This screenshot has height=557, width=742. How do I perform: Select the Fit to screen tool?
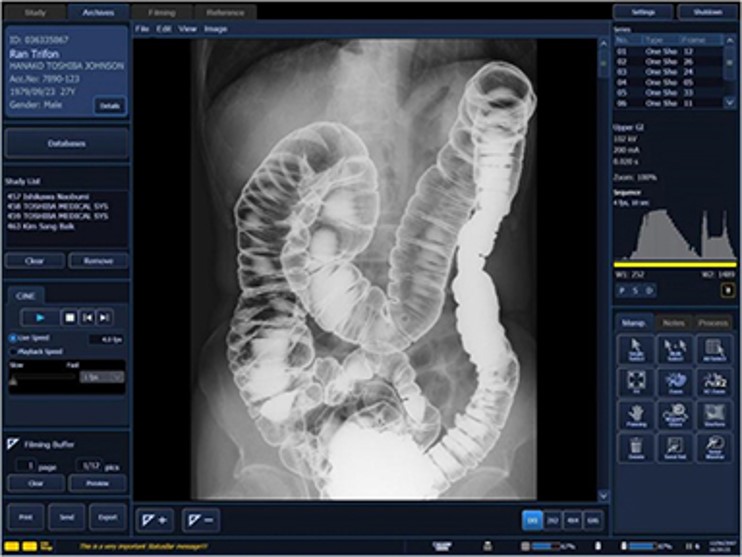coord(632,382)
